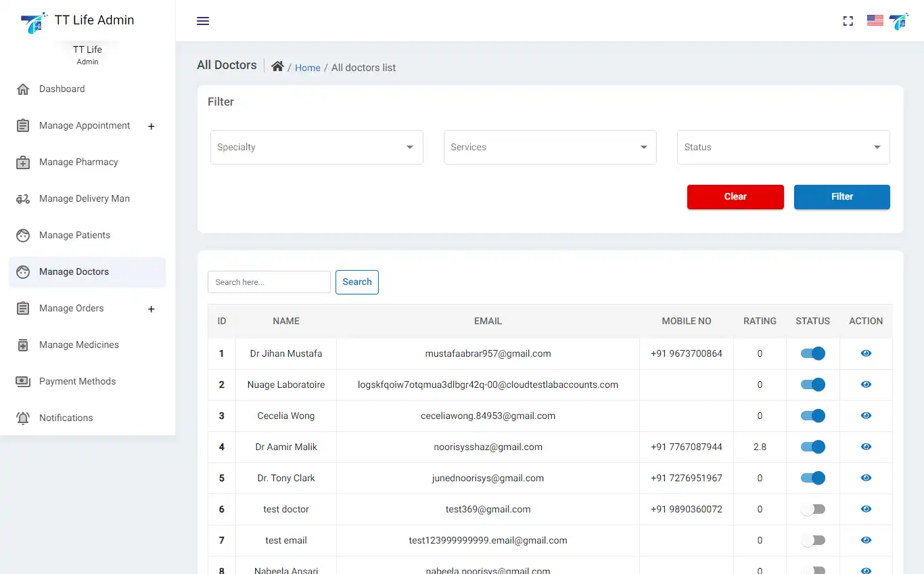The width and height of the screenshot is (924, 574).
Task: Click the red Clear button
Action: pos(735,197)
